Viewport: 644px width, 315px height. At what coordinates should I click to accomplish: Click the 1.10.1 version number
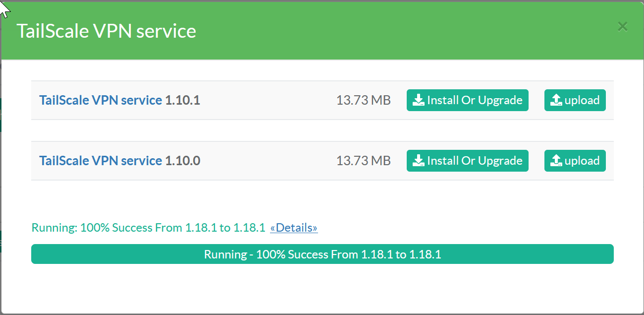[x=182, y=100]
